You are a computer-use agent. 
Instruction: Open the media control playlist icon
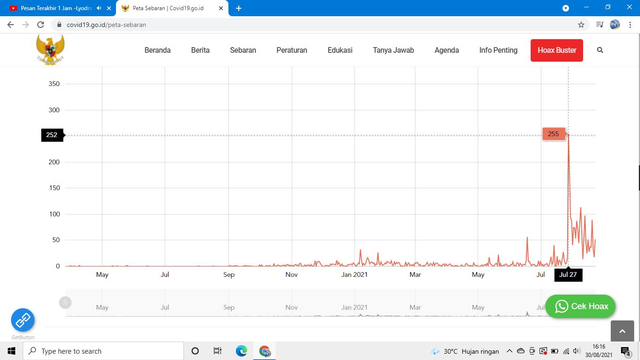[599, 25]
